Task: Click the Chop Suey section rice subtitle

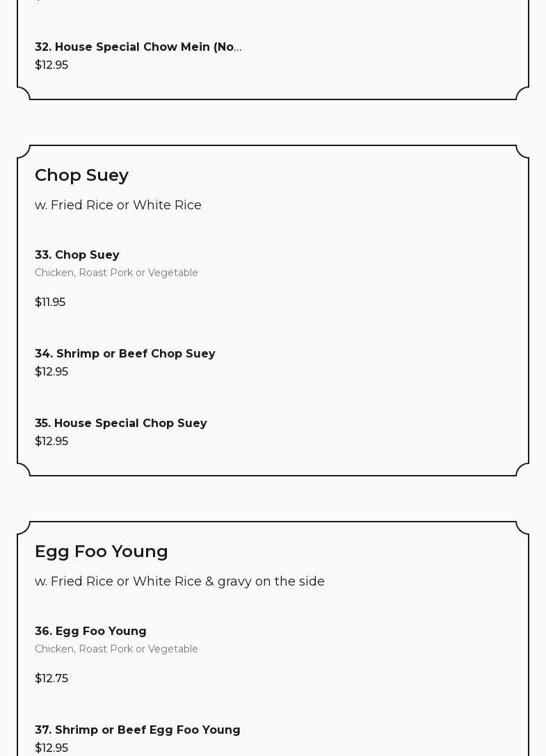Action: click(118, 205)
